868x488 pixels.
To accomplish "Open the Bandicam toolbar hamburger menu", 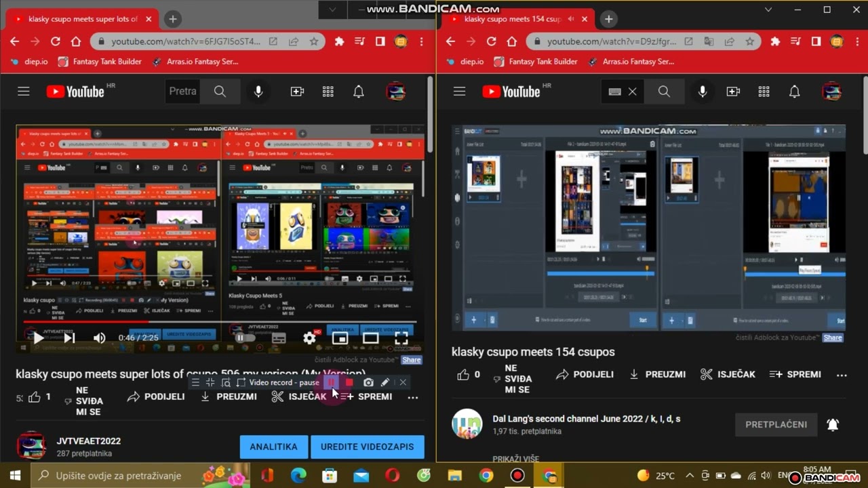I will [x=195, y=382].
